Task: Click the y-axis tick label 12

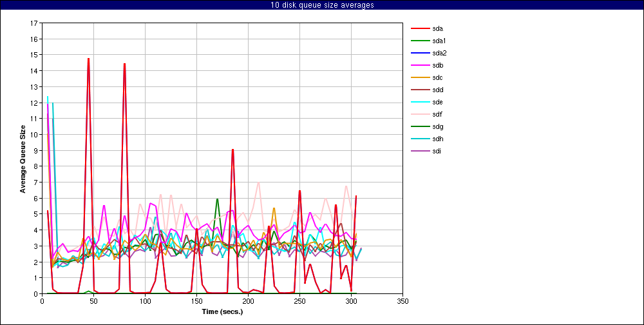Action: [34, 103]
